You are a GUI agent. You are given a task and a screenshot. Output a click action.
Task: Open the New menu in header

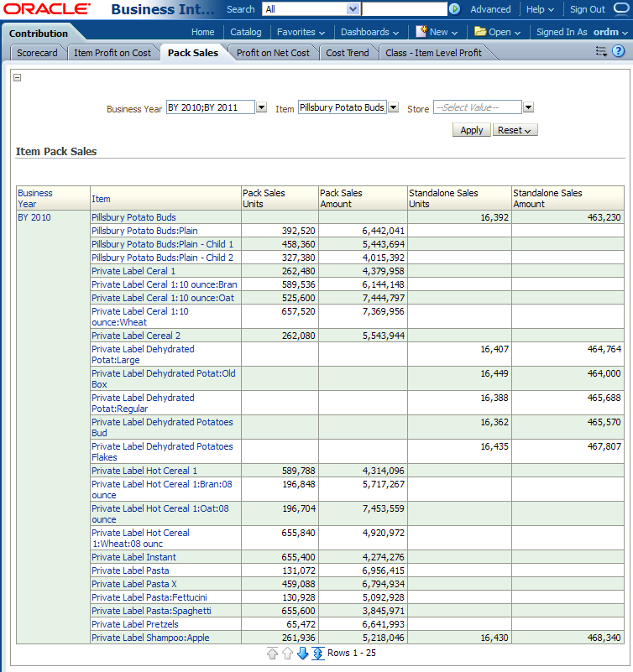[x=437, y=32]
